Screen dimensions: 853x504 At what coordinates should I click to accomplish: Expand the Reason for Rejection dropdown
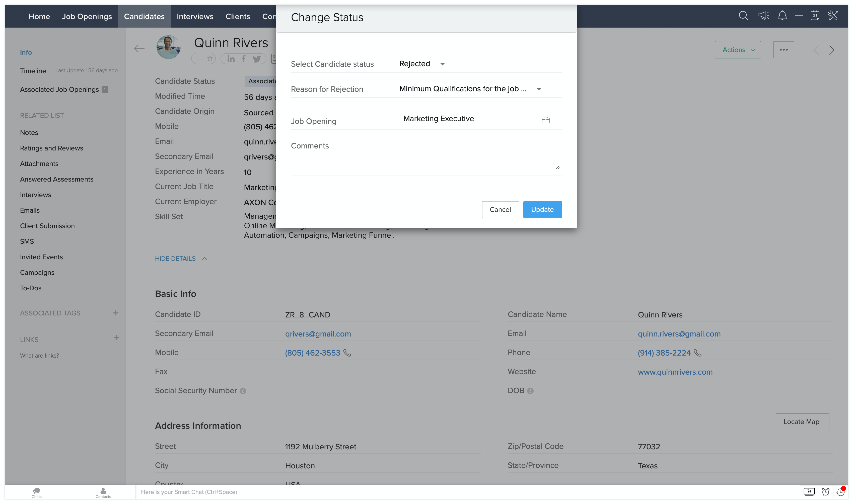point(469,89)
